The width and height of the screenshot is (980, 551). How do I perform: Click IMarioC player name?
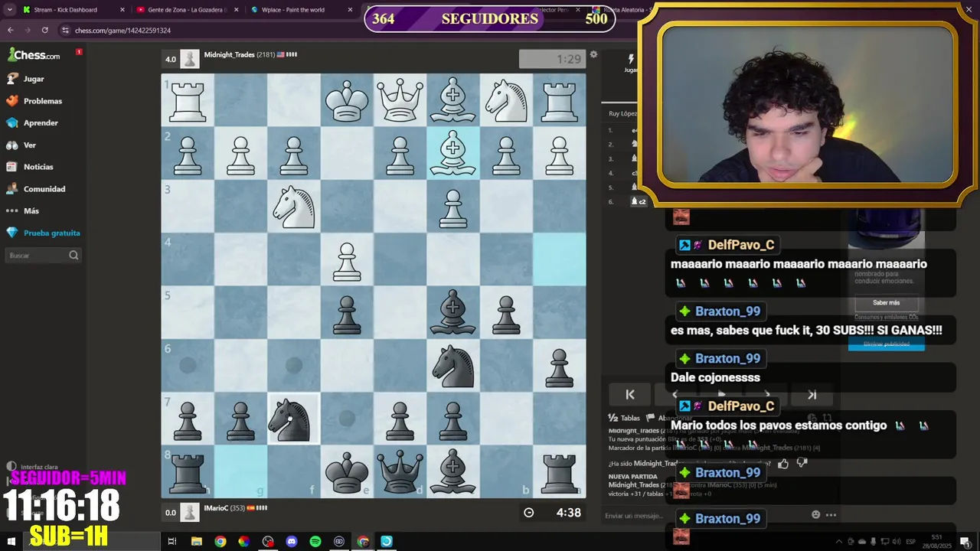(215, 508)
